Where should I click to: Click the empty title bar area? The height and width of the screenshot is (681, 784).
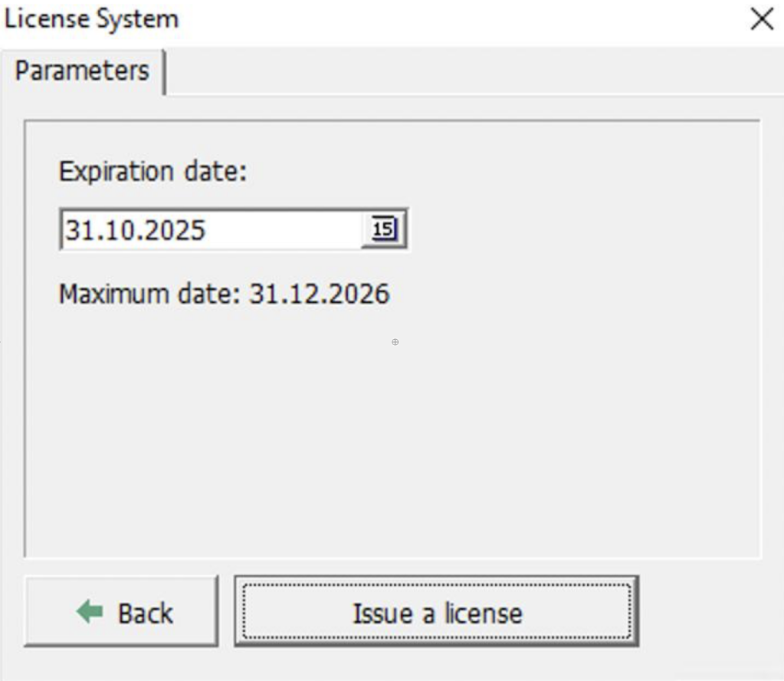[460, 19]
